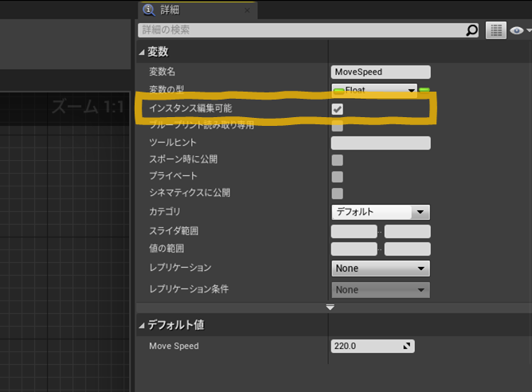The height and width of the screenshot is (392, 532).
Task: Toggle the インスタンス編集可能 checkbox
Action: [x=337, y=109]
